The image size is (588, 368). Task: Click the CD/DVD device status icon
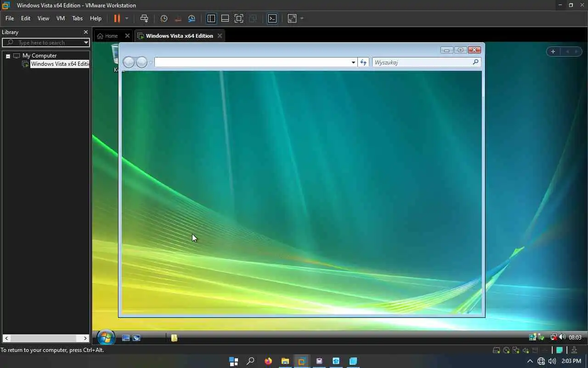(506, 350)
